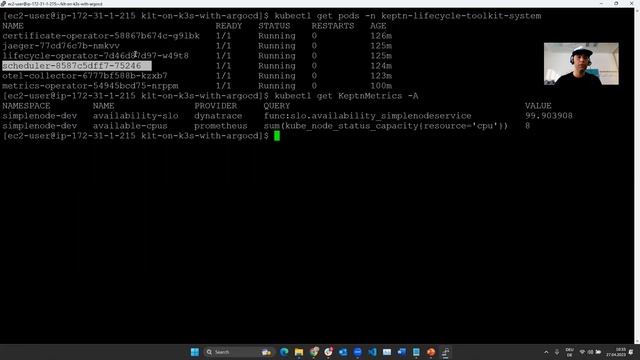The height and width of the screenshot is (360, 640).
Task: Open the blue round app icon next to Outlook in the taskbar
Action: coord(358,352)
